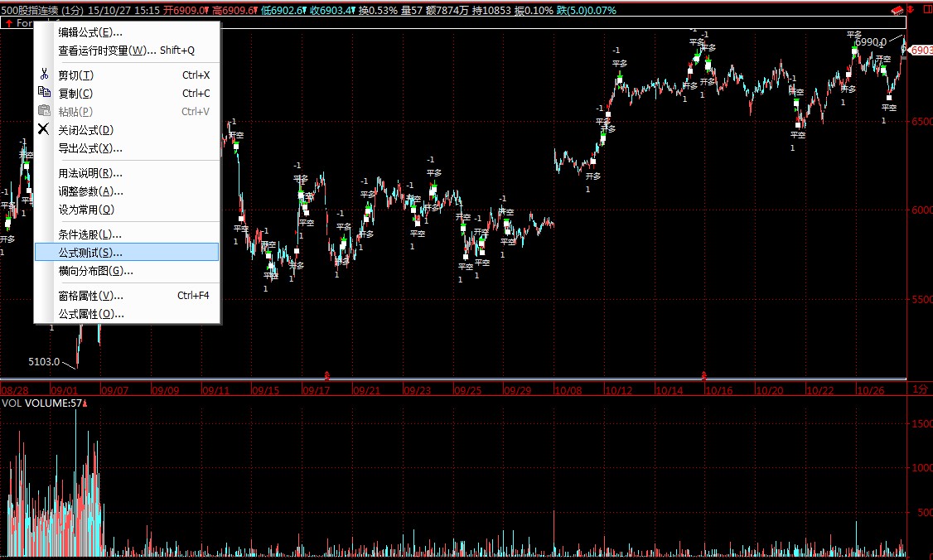Select the highlighted 公式测试 entry
The height and width of the screenshot is (560, 933).
tap(89, 253)
